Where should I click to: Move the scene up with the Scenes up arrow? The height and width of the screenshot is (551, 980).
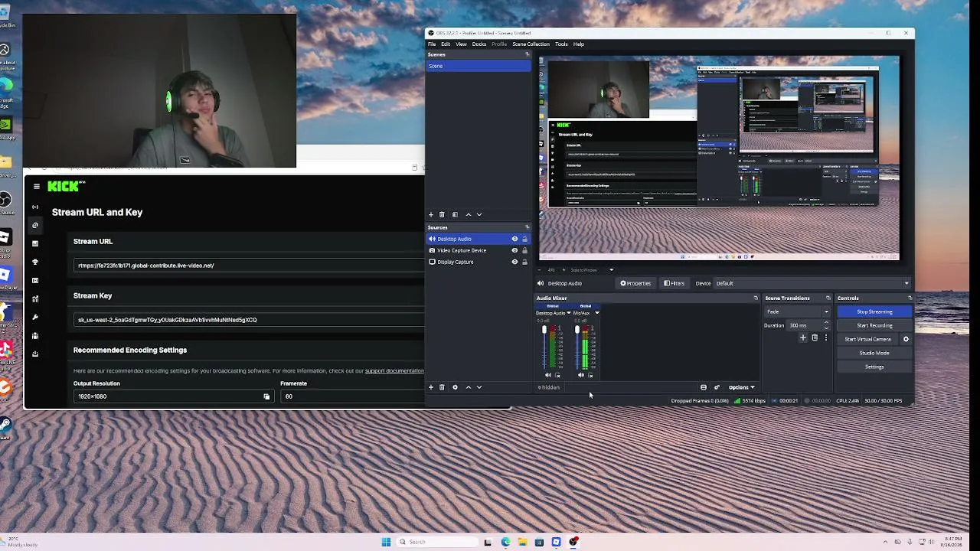point(469,214)
